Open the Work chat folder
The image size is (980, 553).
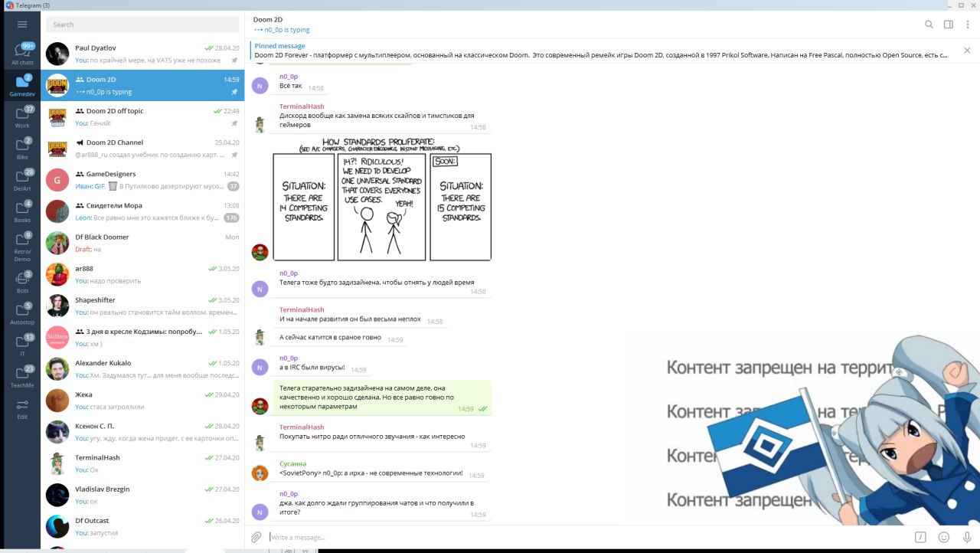coord(22,117)
